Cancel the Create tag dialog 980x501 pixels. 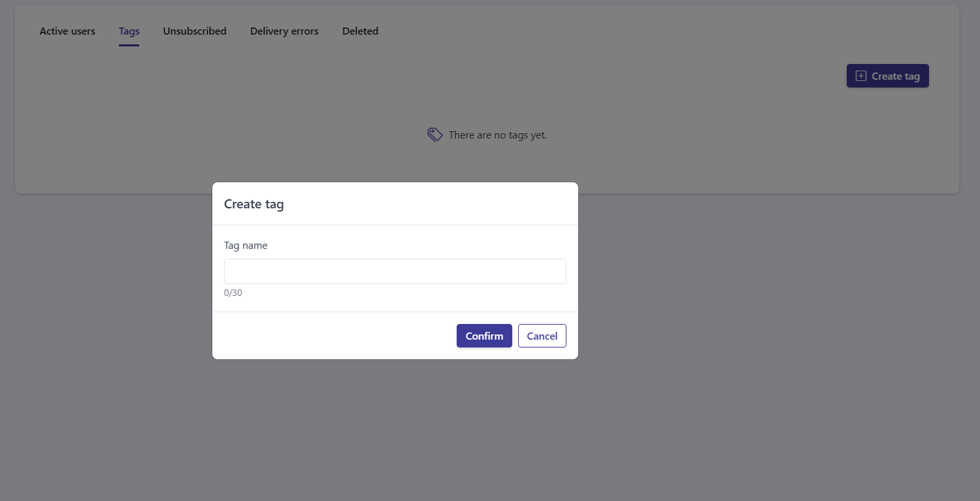(542, 336)
